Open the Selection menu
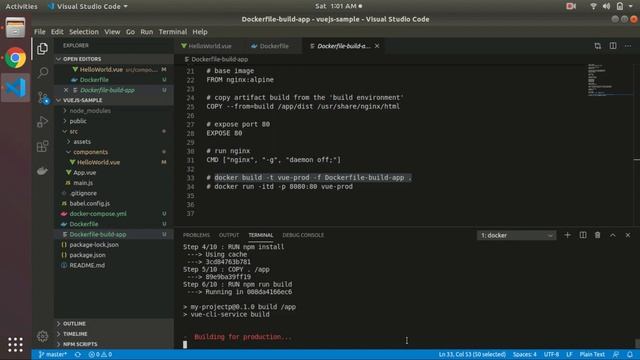The image size is (640, 360). (x=84, y=32)
